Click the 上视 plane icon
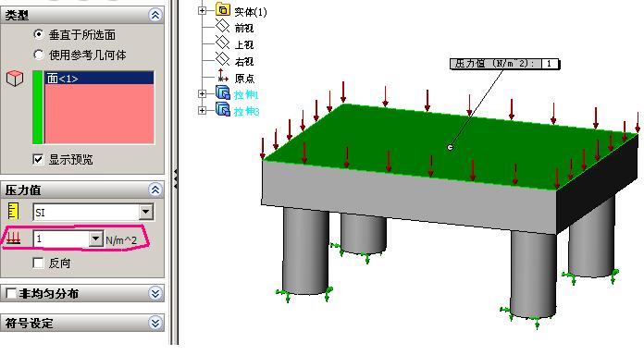 [x=223, y=43]
